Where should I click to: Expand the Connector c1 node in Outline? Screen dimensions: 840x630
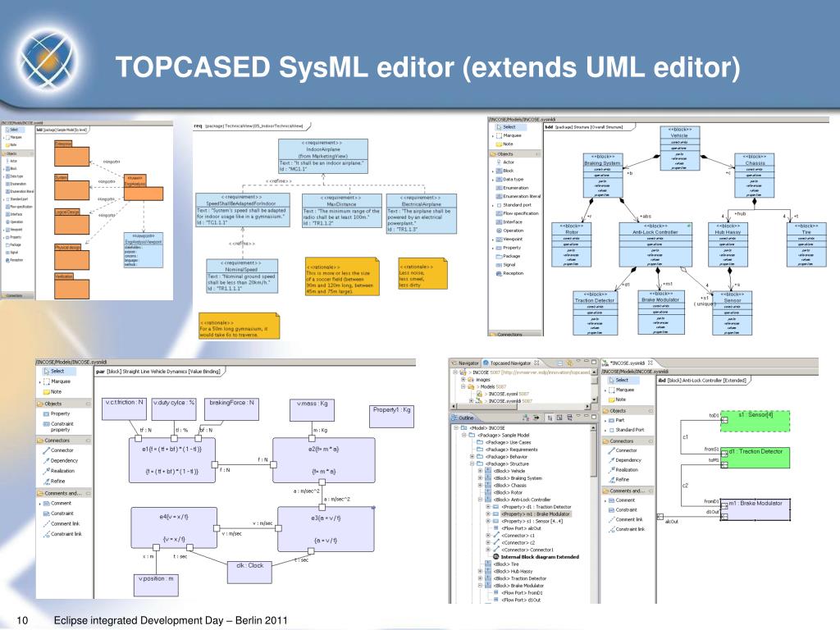point(488,535)
